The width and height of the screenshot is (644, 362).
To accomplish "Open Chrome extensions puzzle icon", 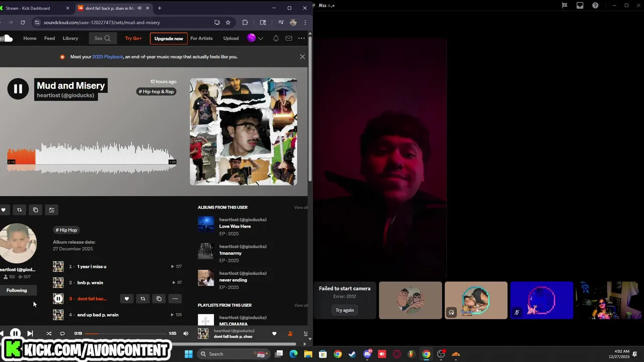I will (245, 22).
